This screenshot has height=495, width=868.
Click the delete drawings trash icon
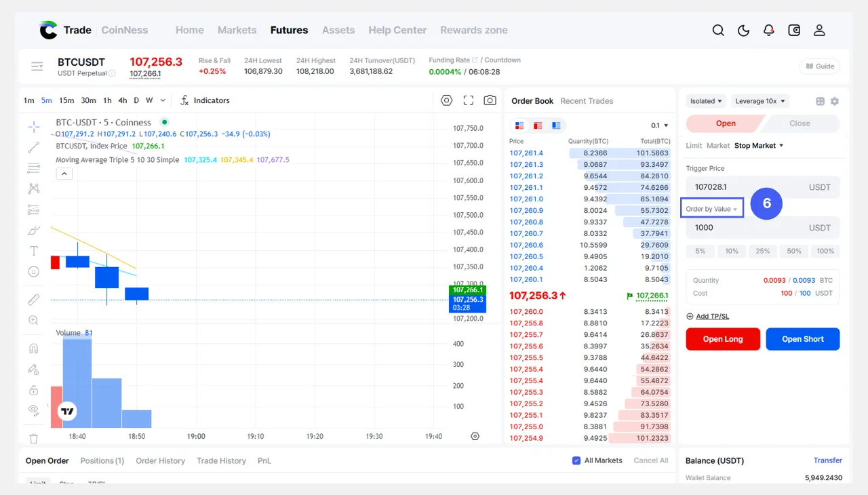coord(34,439)
